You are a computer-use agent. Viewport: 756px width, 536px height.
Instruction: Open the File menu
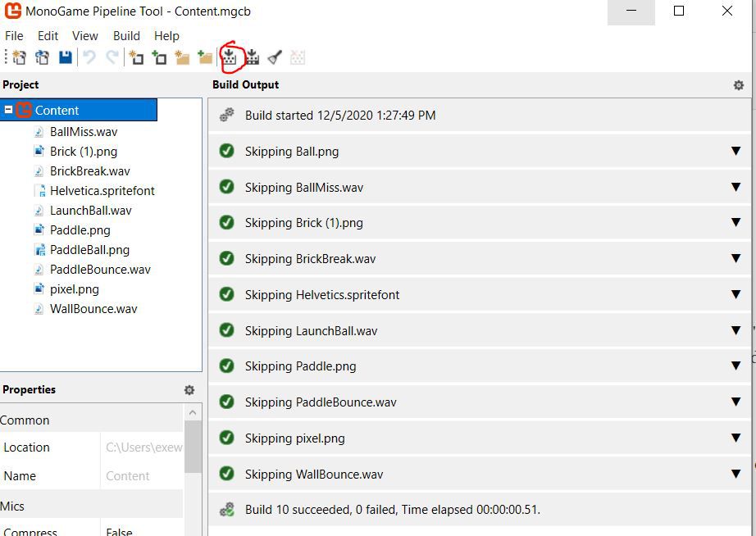click(14, 36)
